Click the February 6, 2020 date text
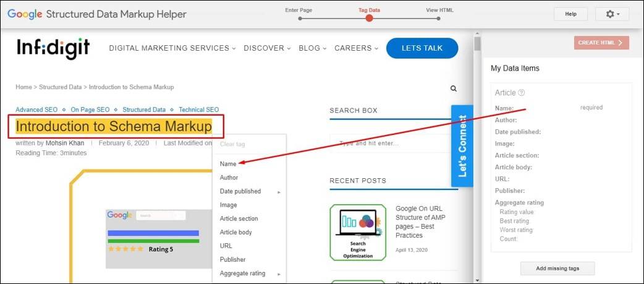This screenshot has width=644, height=284. [x=124, y=143]
